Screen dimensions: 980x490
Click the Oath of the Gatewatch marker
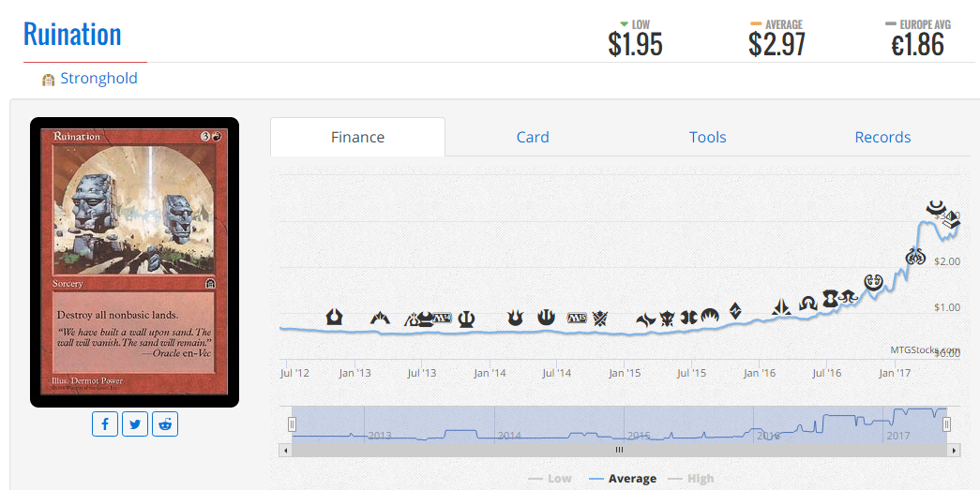pos(781,306)
